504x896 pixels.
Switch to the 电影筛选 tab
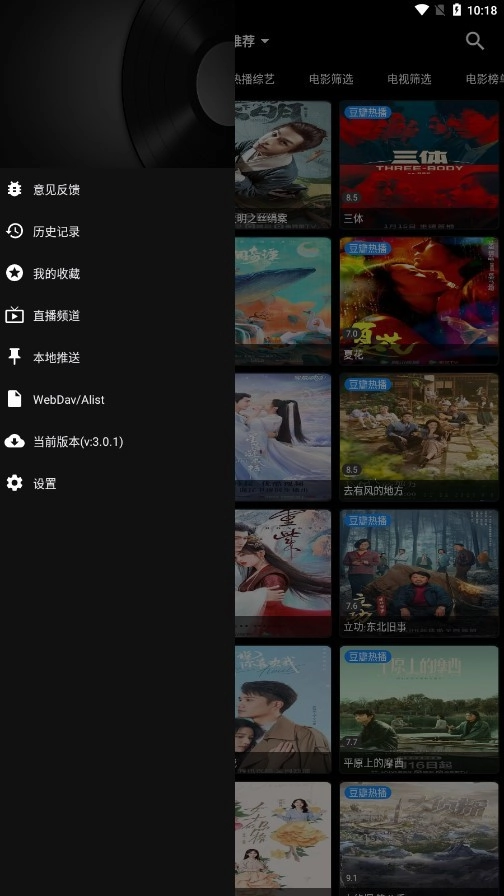coord(331,79)
